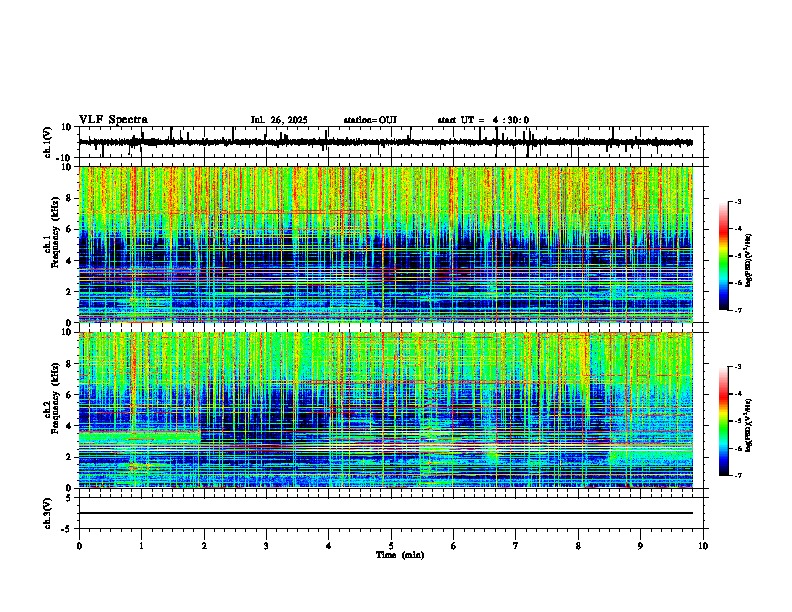Click the color scale bar beside ch.2 spectrogram
The image size is (792, 612).
724,421
